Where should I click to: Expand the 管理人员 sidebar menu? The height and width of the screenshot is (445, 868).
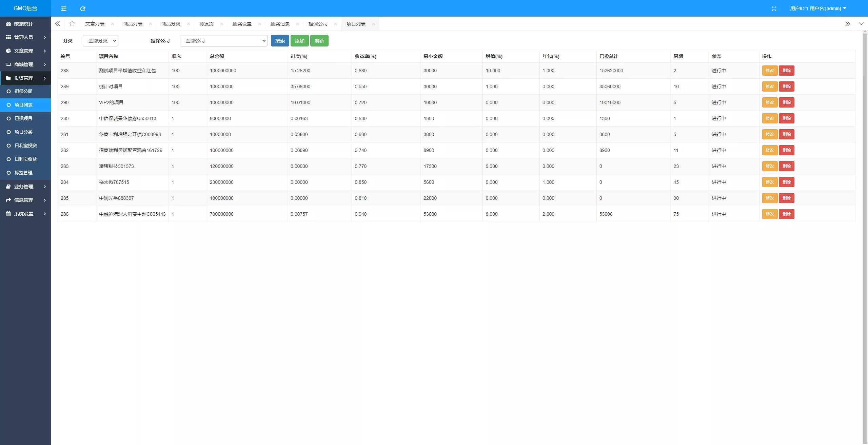(x=25, y=37)
